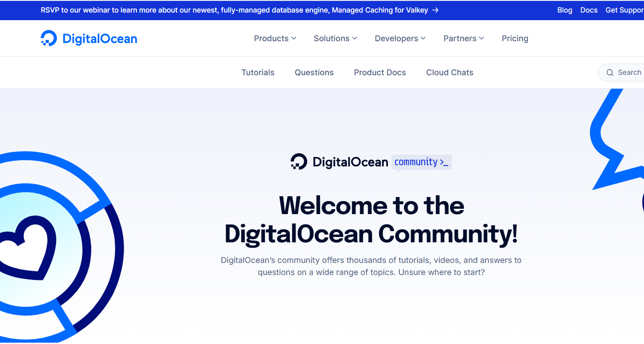Click the community terminal prompt badge
The image size is (644, 344).
coord(421,162)
